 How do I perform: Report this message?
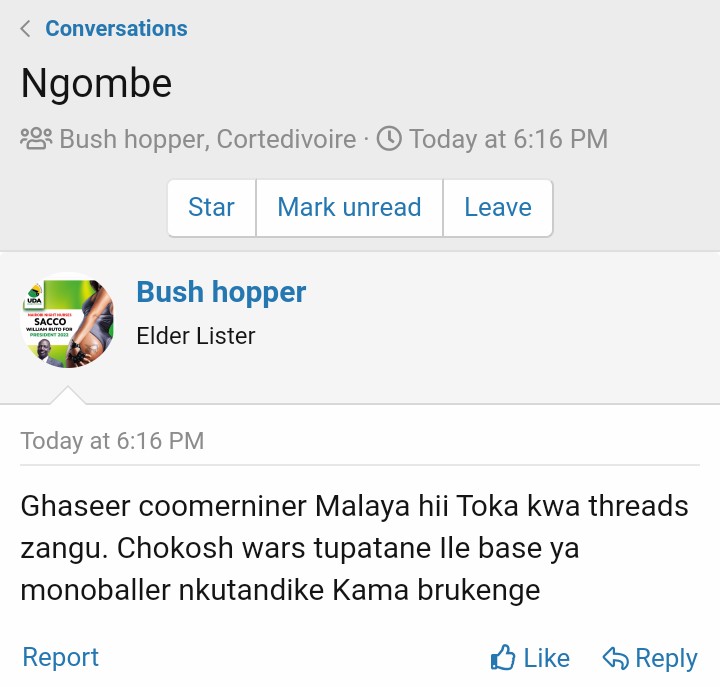pyautogui.click(x=61, y=657)
